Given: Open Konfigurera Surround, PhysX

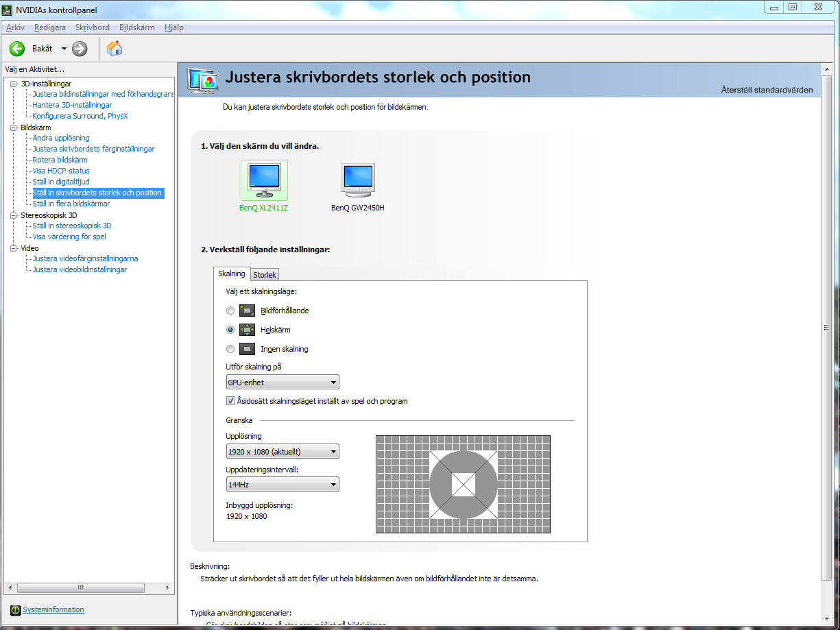Looking at the screenshot, I should pyautogui.click(x=80, y=116).
